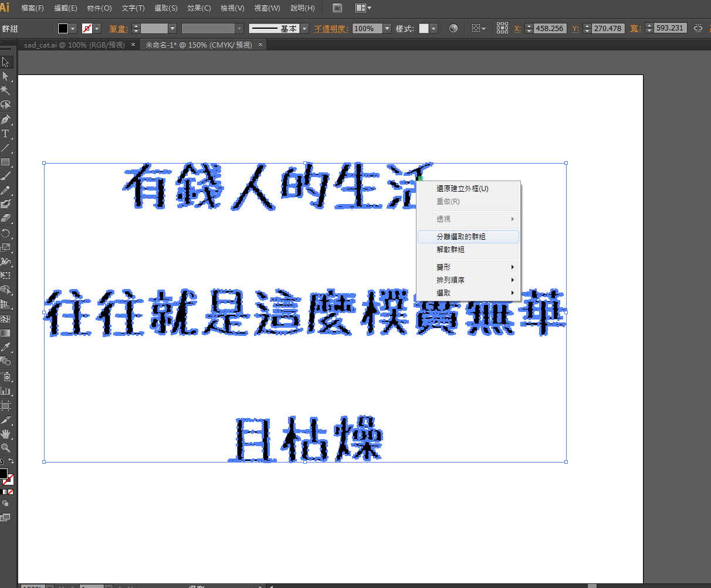This screenshot has height=588, width=711.
Task: Click the 筆畫 stroke panel link
Action: (118, 28)
